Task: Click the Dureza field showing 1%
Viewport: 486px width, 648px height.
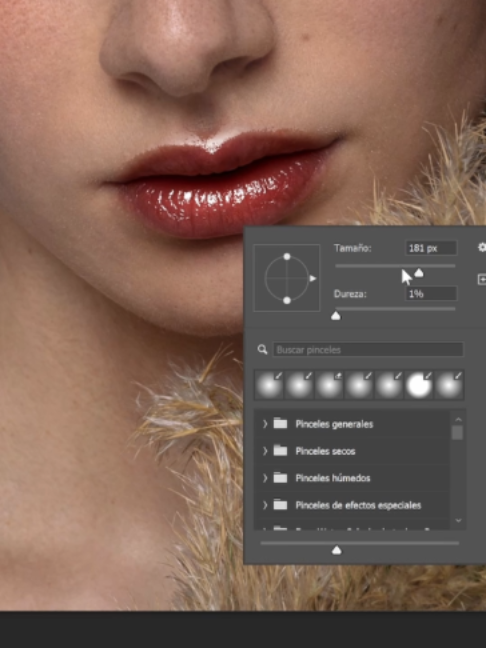Action: coord(431,293)
